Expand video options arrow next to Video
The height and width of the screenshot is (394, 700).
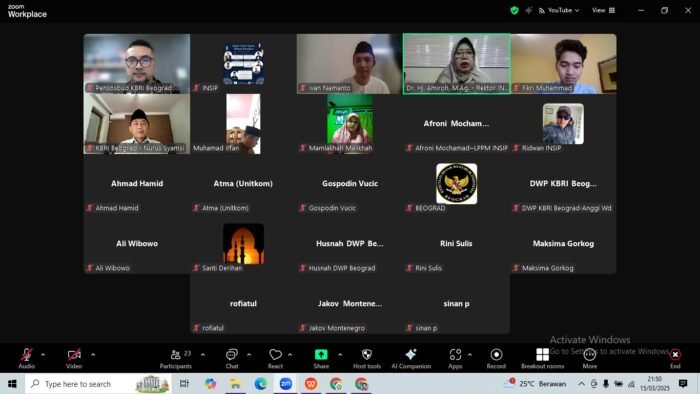[x=93, y=355]
